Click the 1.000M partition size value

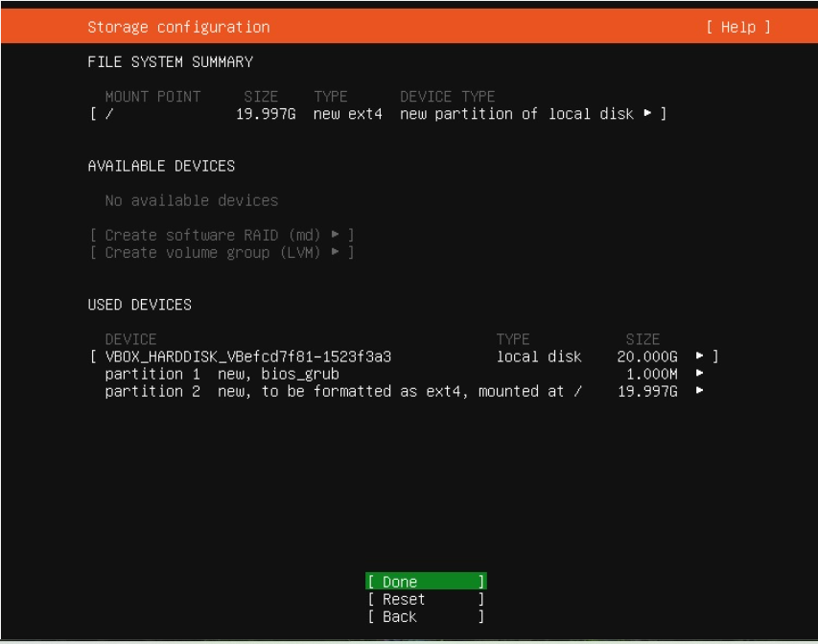[652, 374]
